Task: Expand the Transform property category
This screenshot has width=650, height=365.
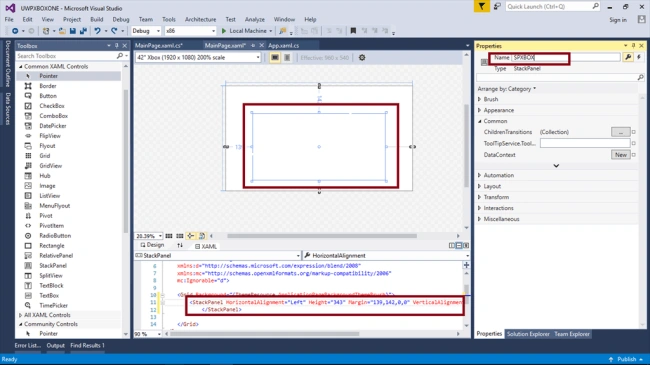Action: [x=480, y=197]
